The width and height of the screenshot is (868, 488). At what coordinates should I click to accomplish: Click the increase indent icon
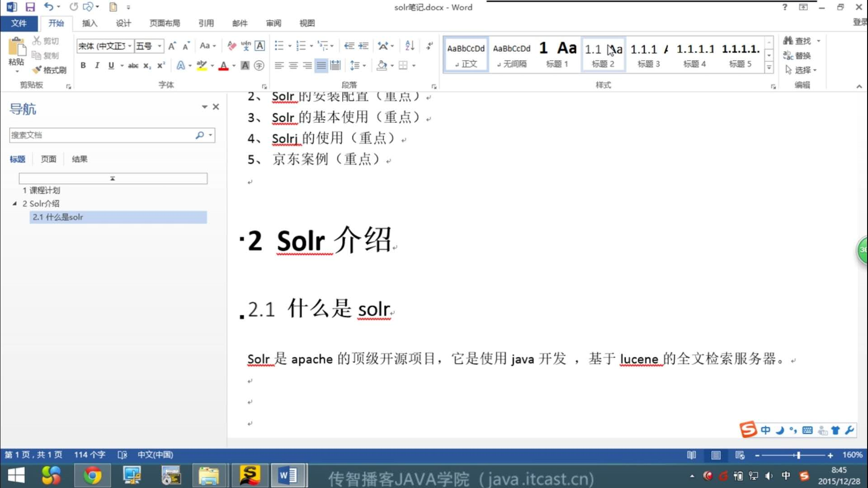click(x=363, y=46)
